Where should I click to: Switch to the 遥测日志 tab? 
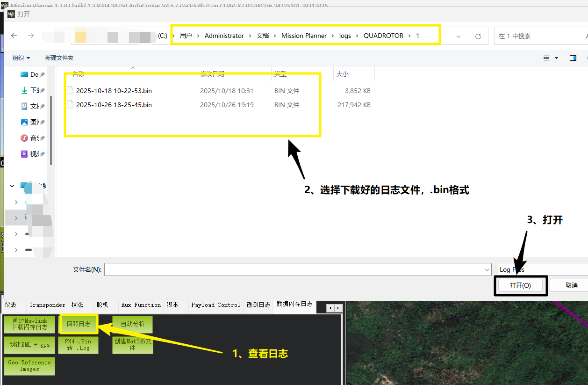[x=258, y=305]
